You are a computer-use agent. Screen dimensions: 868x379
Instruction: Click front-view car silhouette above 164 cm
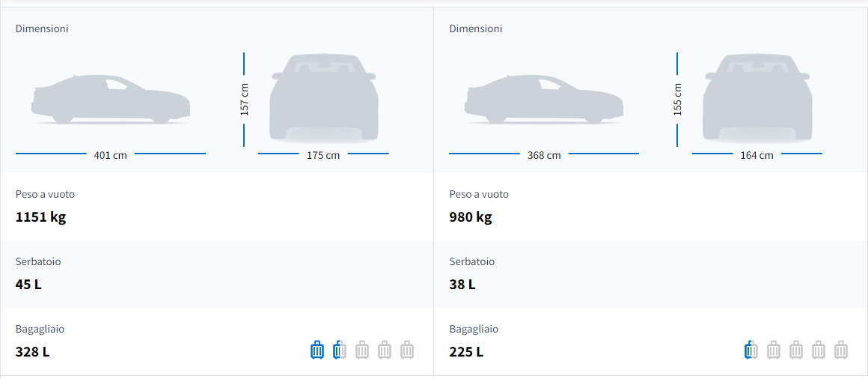click(757, 97)
